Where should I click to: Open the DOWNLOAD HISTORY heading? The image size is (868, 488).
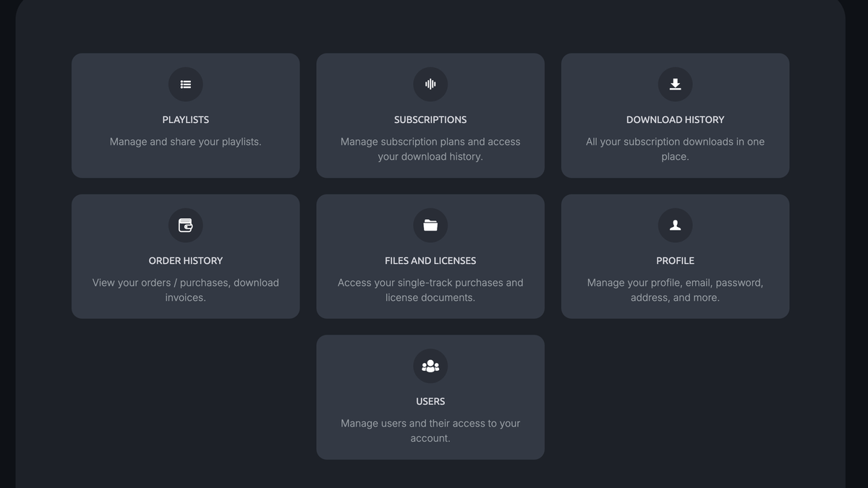click(675, 120)
